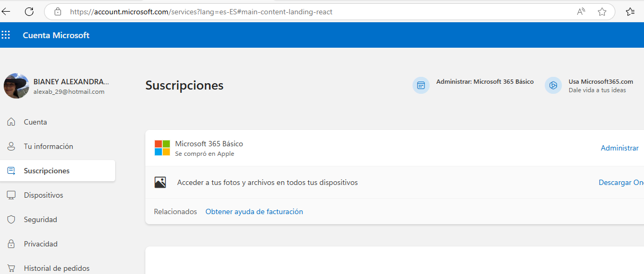Viewport: 644px width, 274px height.
Task: Click Usa Microsoft365.com shortcut
Action: coord(601,82)
